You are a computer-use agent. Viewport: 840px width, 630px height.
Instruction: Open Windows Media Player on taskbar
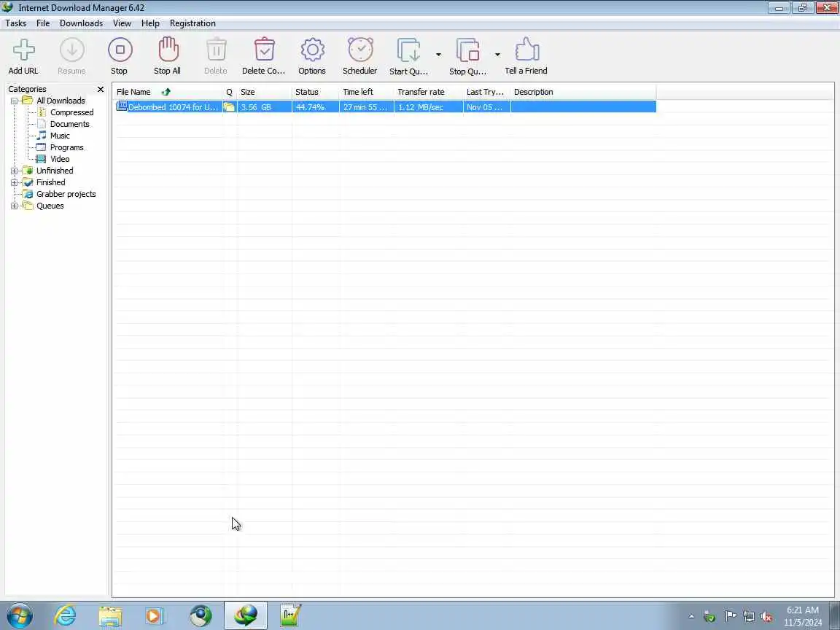tap(155, 616)
